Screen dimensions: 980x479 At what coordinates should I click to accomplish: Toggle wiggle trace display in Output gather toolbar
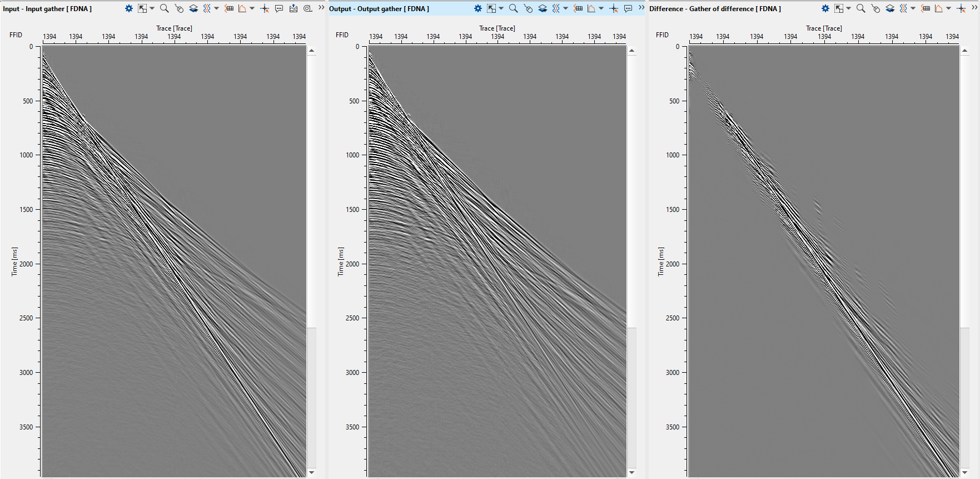point(556,8)
